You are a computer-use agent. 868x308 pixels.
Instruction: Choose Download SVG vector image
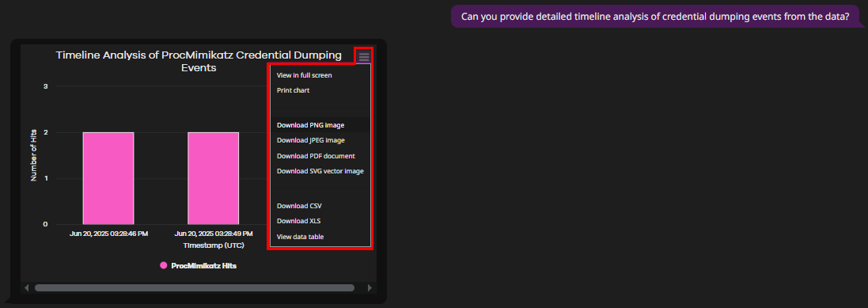[320, 171]
